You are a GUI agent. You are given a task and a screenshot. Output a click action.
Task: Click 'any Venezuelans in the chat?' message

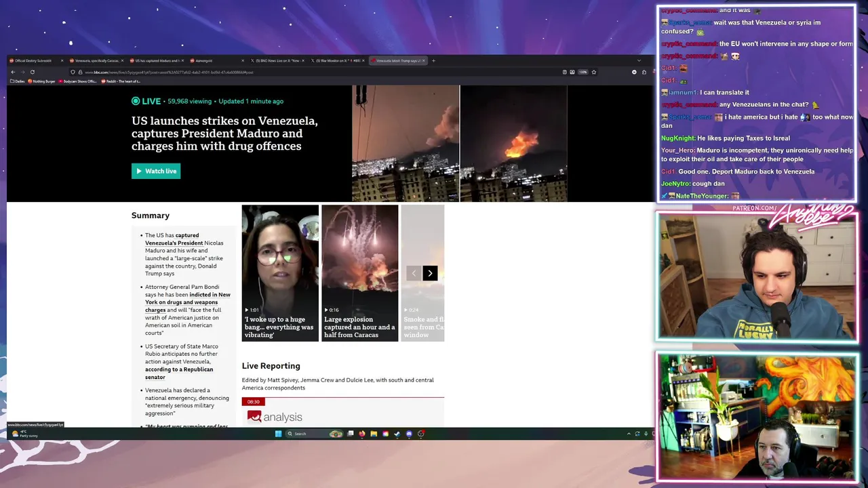click(x=764, y=104)
